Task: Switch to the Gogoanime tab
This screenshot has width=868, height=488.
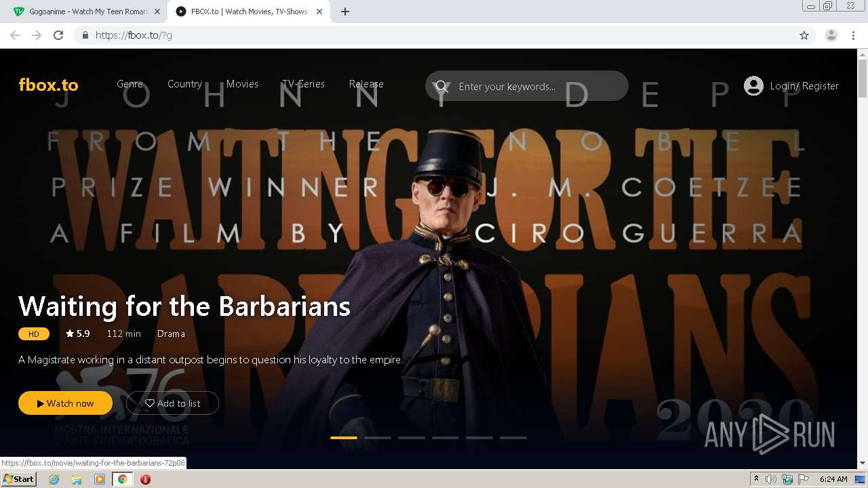Action: pos(87,12)
